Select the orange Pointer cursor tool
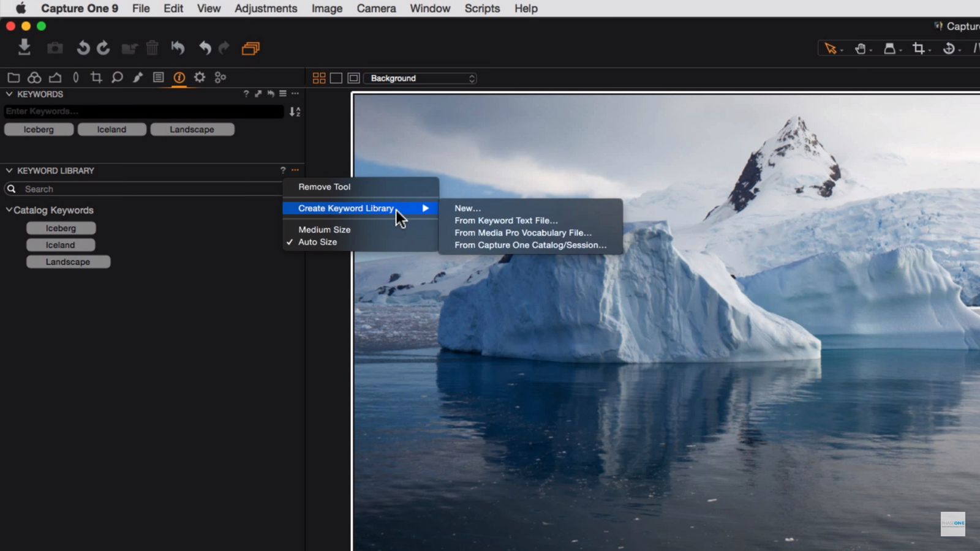This screenshot has width=980, height=551. [831, 48]
